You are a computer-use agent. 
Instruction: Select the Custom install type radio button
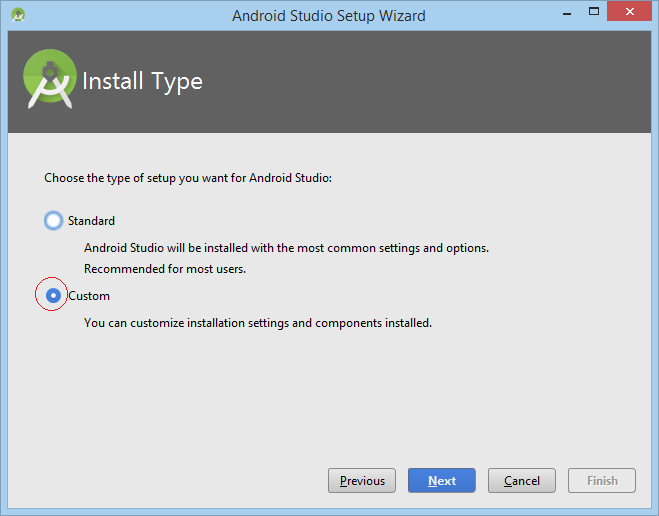click(x=53, y=295)
